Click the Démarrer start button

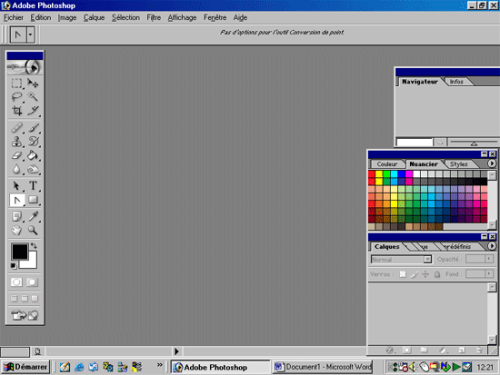point(25,367)
